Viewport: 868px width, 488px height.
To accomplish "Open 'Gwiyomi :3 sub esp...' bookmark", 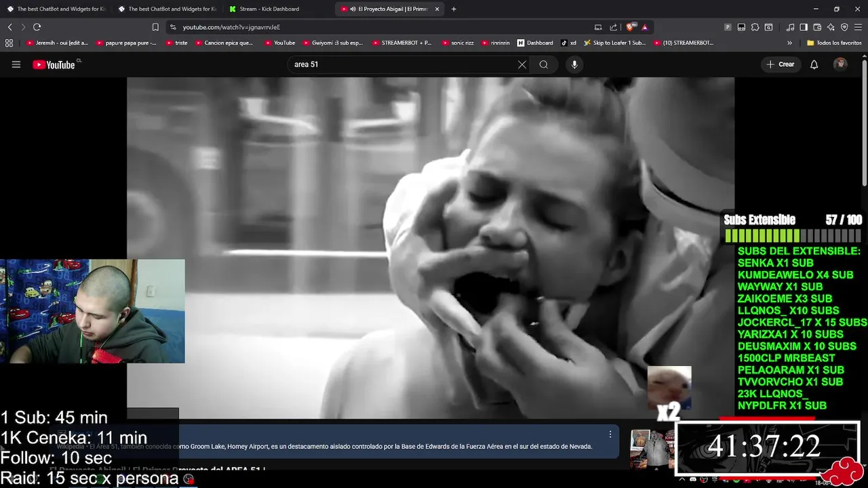I will tap(332, 43).
